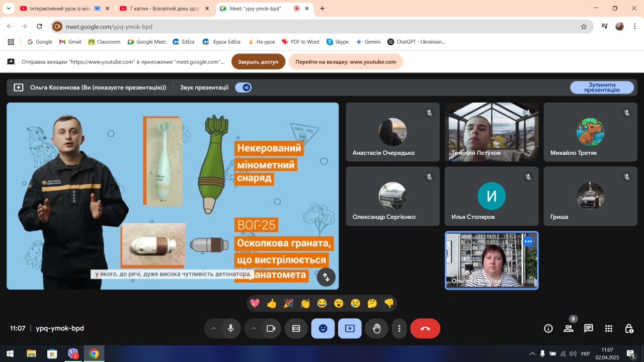Screen dimensions: 644x362
Task: Open Chrome from the Windows taskbar
Action: tap(94, 353)
